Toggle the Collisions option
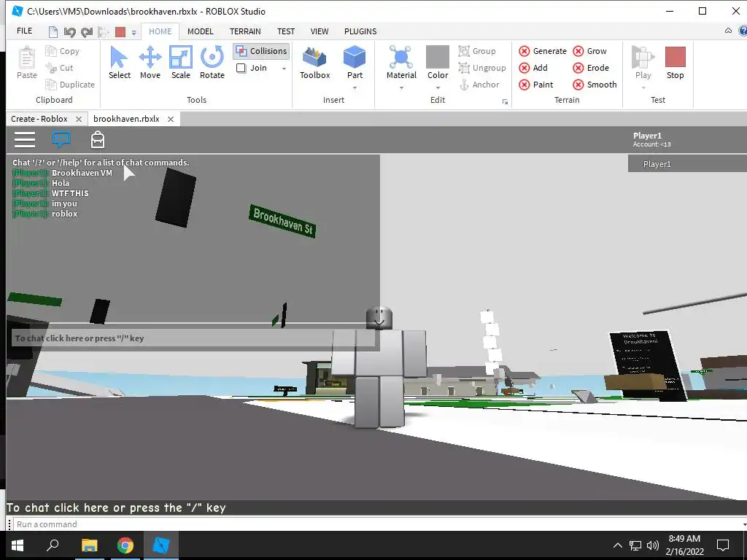The height and width of the screenshot is (560, 747). (262, 51)
